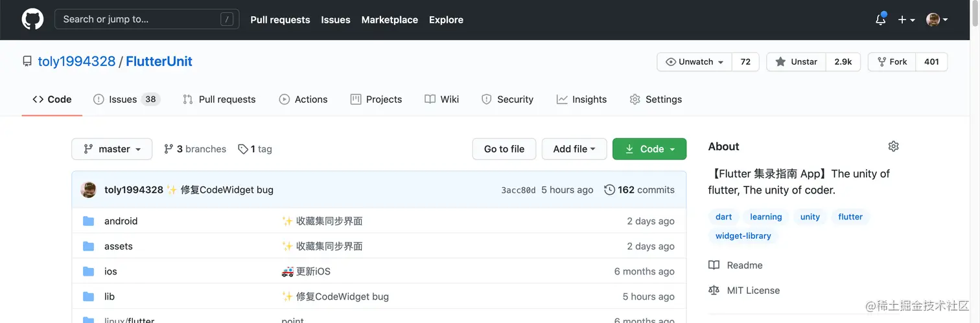The image size is (980, 323).
Task: Open the Readme link
Action: pos(736,265)
